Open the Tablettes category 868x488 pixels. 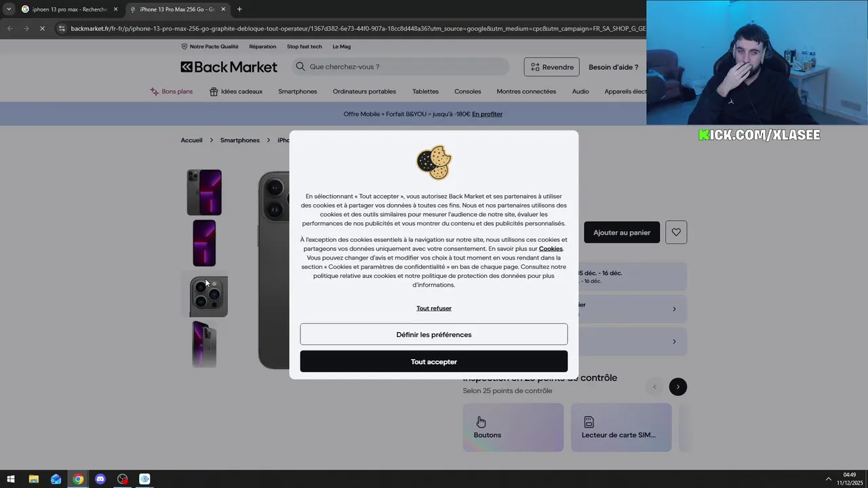(x=425, y=91)
